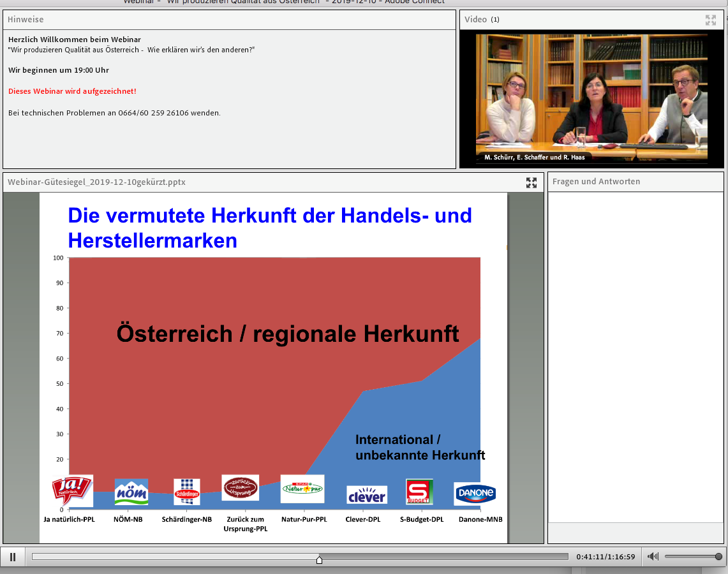This screenshot has height=574, width=728.
Task: Click the Natur Pur logo
Action: tap(302, 489)
